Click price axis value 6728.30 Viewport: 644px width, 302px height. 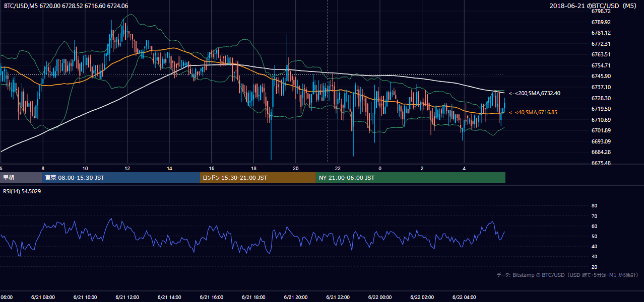tap(601, 98)
